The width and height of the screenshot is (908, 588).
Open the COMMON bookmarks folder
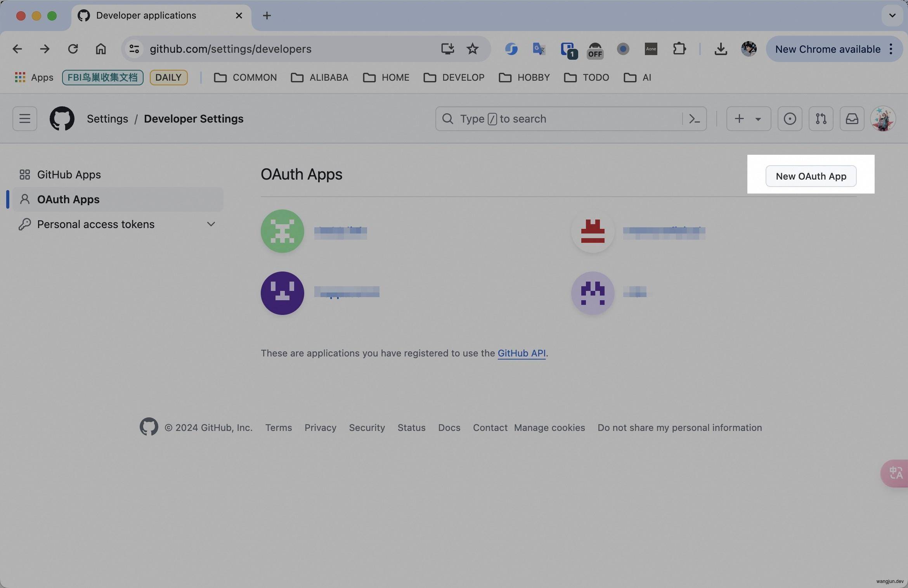[x=245, y=78]
